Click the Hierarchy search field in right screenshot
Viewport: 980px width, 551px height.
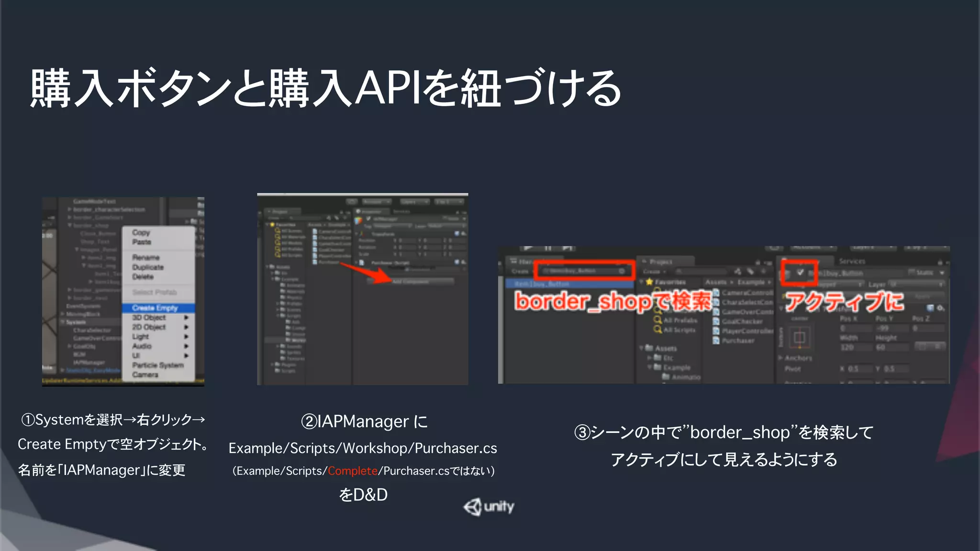tap(583, 271)
